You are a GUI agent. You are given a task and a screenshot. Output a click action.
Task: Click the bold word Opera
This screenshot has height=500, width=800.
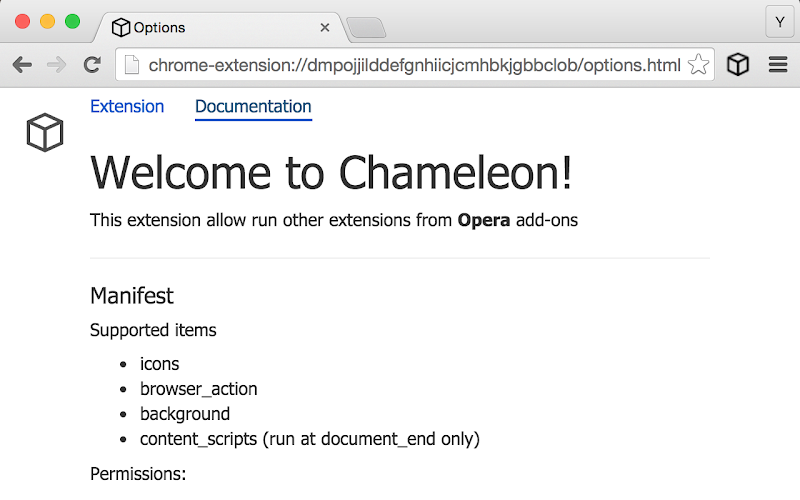click(484, 220)
